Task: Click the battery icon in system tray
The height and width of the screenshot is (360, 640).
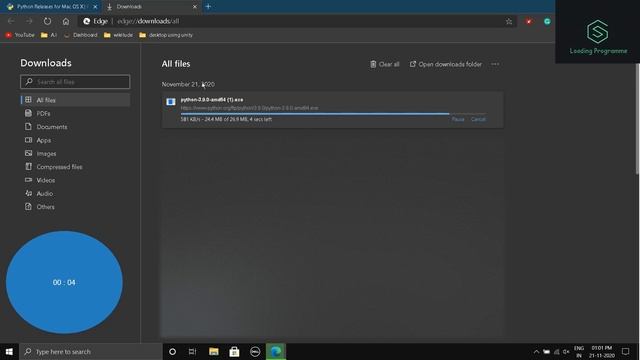Action: click(546, 351)
